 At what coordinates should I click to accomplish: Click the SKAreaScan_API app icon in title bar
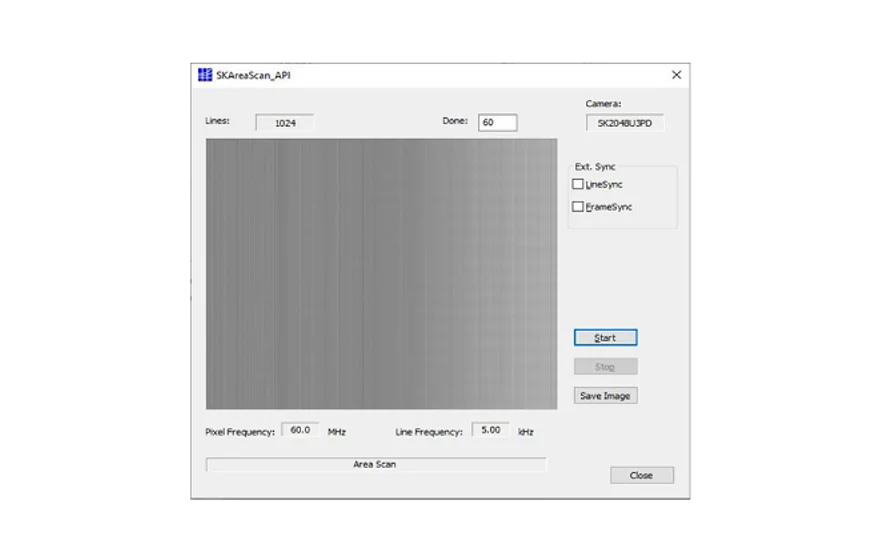tap(205, 75)
